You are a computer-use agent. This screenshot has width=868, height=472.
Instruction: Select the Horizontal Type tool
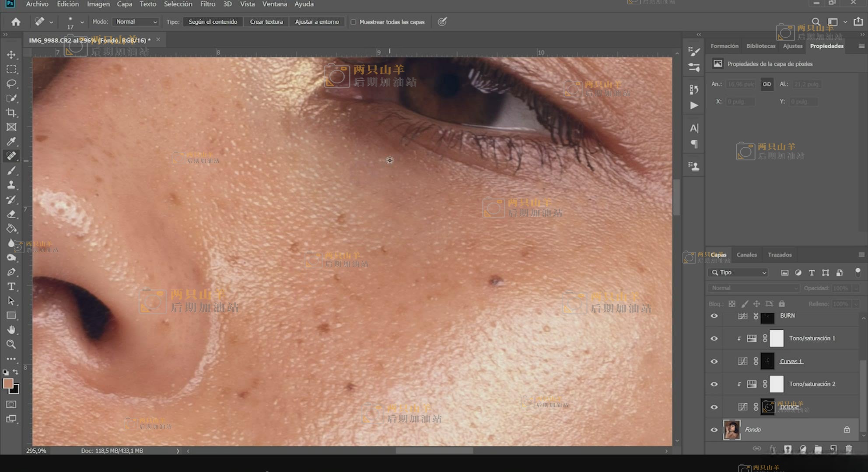click(11, 287)
